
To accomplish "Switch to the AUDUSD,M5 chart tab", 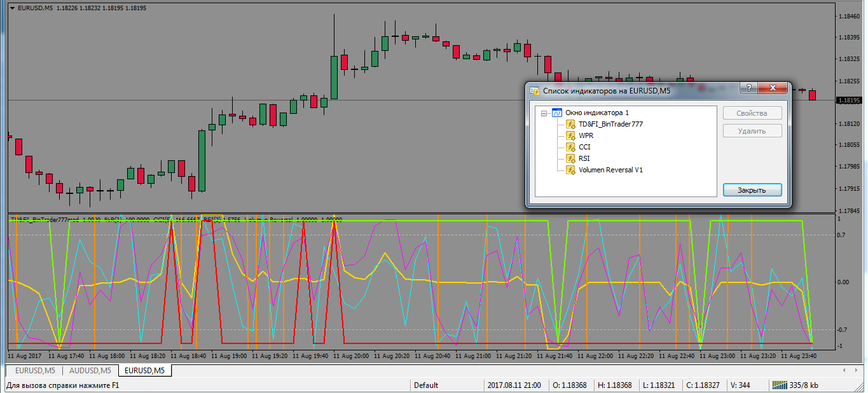I will [x=89, y=371].
